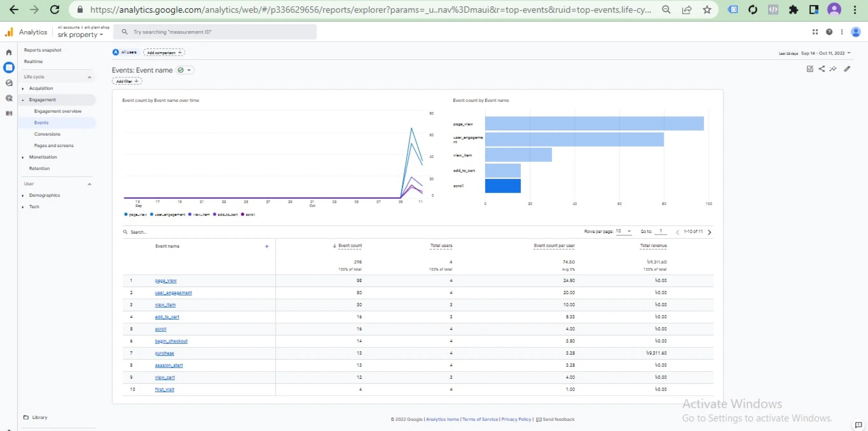Open the Insights sparkline icon

point(833,69)
